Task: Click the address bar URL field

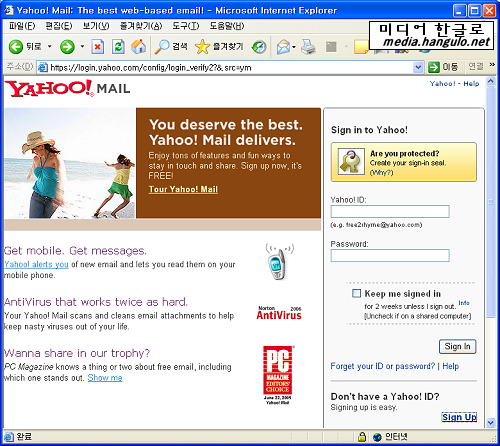Action: (230, 68)
